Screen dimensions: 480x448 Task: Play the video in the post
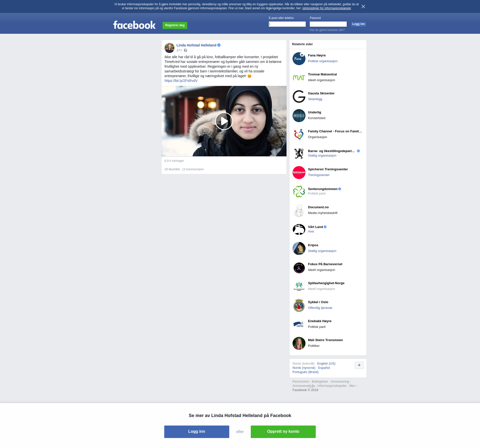pyautogui.click(x=224, y=121)
